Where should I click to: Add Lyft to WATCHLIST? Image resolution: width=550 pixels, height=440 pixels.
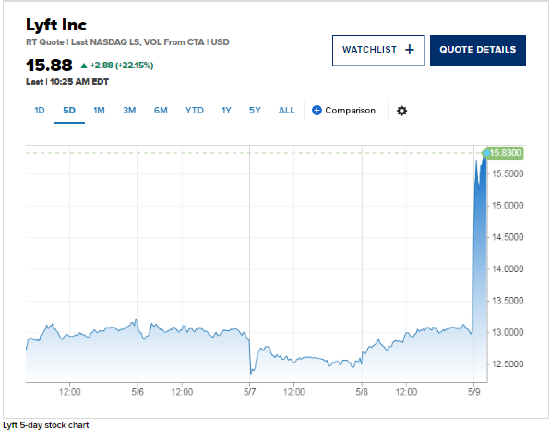point(378,50)
